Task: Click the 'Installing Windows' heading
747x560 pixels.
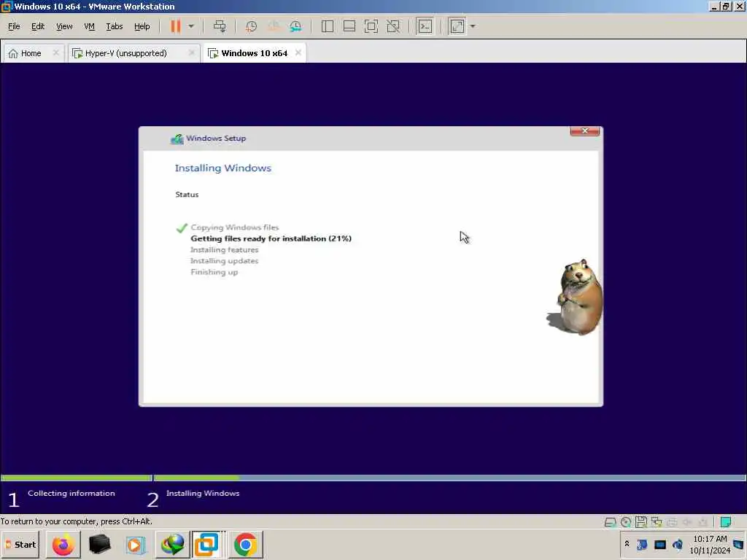Action: (x=223, y=168)
